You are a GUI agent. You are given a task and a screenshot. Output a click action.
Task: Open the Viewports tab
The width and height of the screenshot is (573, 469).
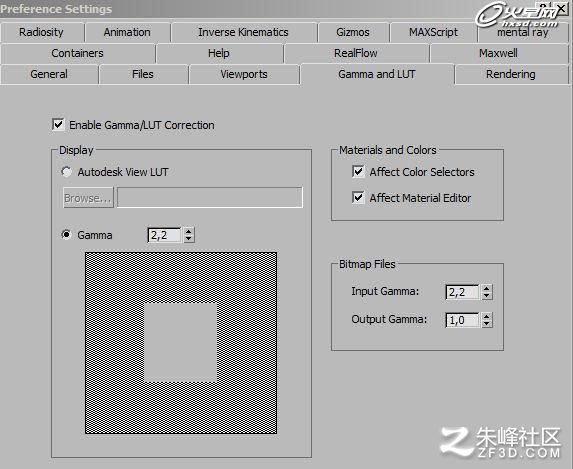244,74
